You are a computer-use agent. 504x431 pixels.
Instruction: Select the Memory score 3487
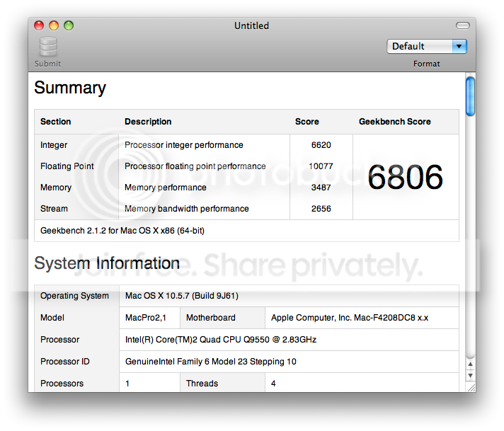click(x=321, y=188)
